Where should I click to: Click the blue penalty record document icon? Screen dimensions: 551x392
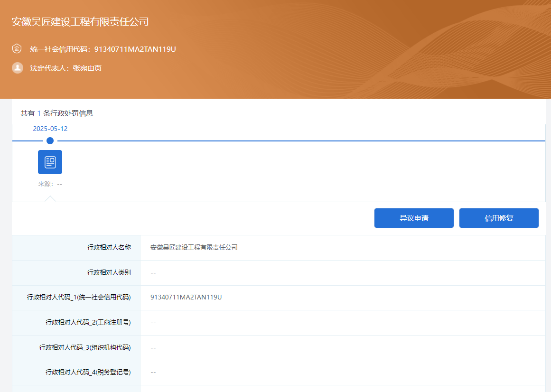(x=50, y=162)
